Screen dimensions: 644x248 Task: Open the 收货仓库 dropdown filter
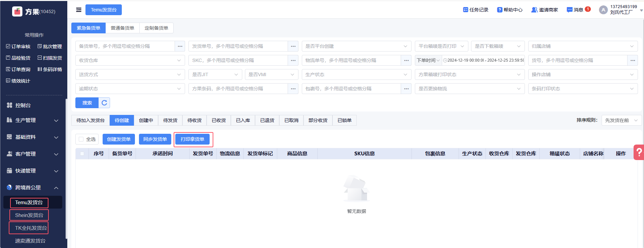click(x=130, y=60)
